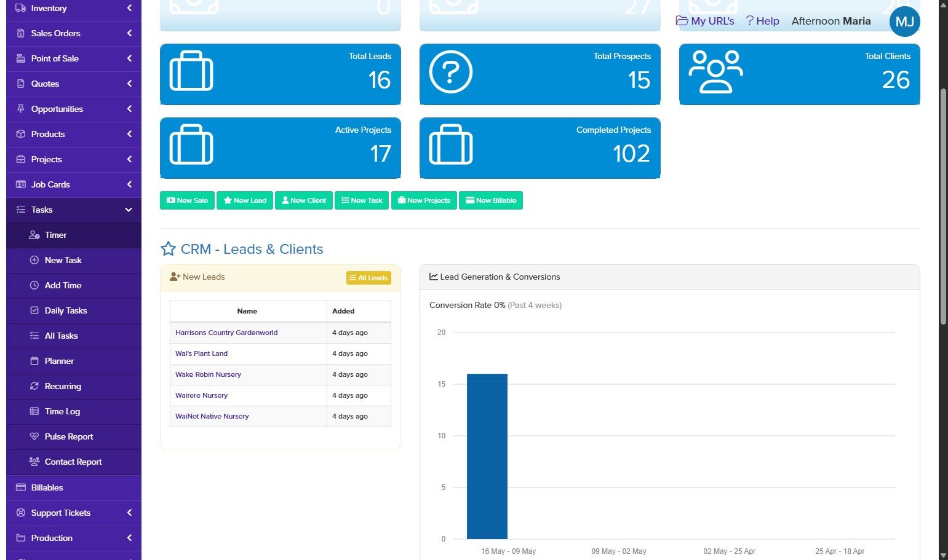The width and height of the screenshot is (948, 560).
Task: Click the Inventory truck icon in sidebar
Action: (21, 8)
